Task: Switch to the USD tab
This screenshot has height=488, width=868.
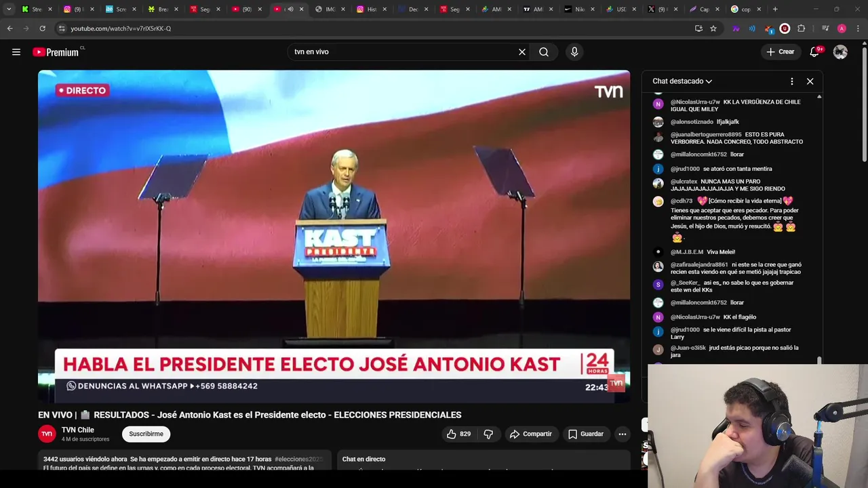Action: pos(620,9)
